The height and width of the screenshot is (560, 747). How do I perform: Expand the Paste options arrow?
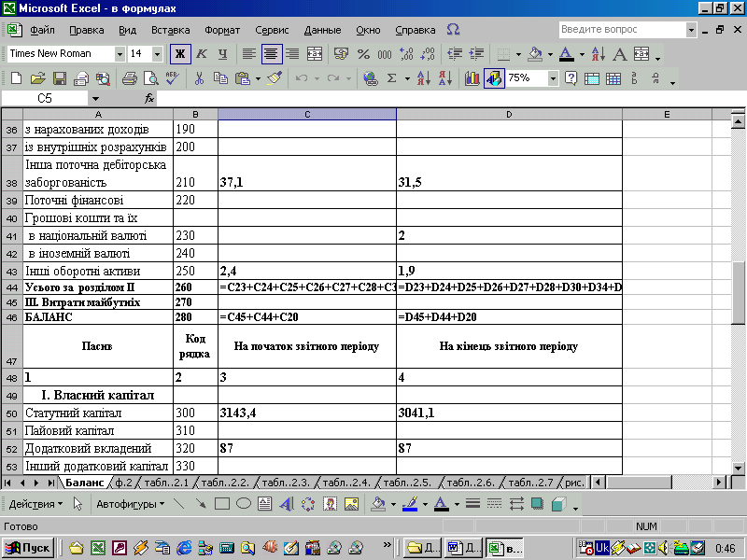click(x=258, y=78)
